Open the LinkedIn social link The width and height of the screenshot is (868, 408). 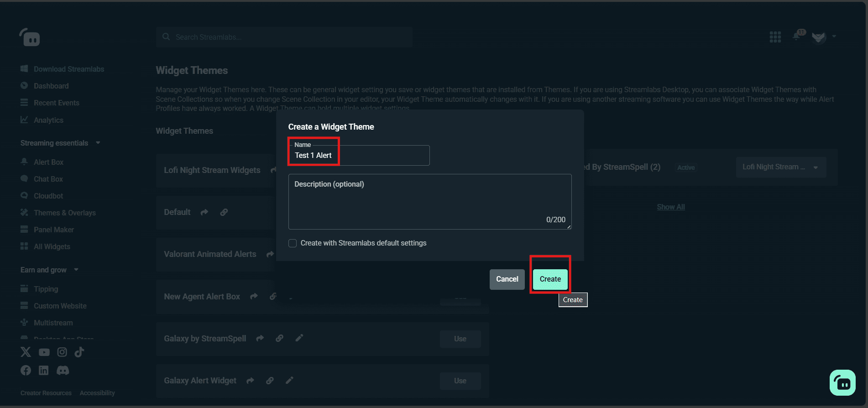pyautogui.click(x=44, y=370)
